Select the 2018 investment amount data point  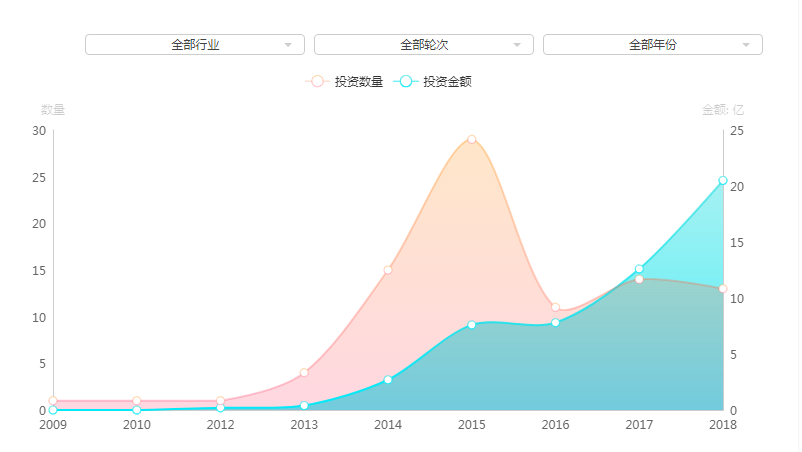[723, 180]
